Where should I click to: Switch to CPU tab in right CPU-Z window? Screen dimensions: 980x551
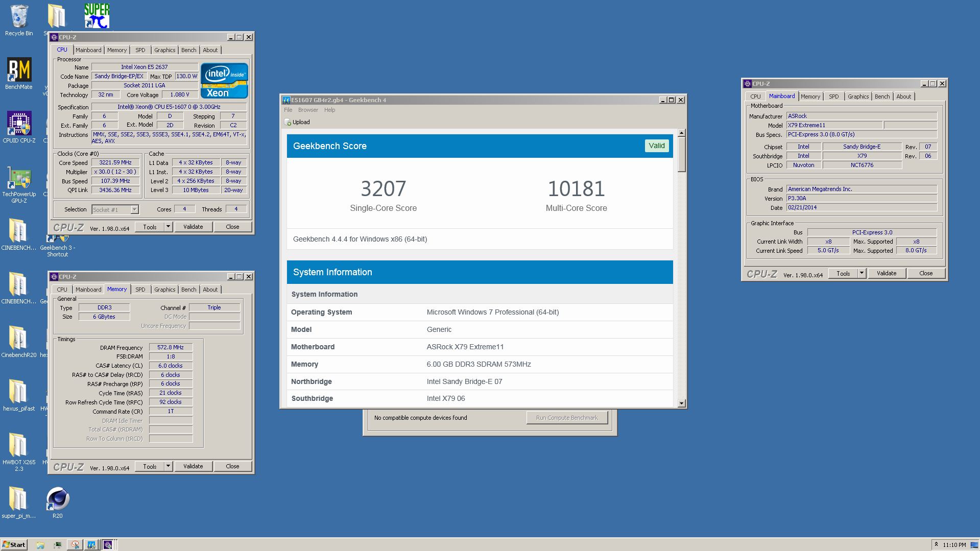point(755,97)
